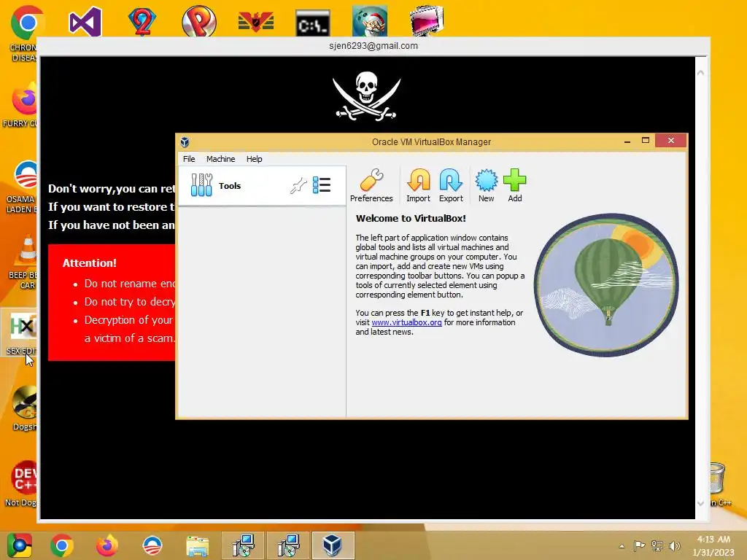The width and height of the screenshot is (747, 560).
Task: Click the volume speaker tray icon
Action: point(674,545)
